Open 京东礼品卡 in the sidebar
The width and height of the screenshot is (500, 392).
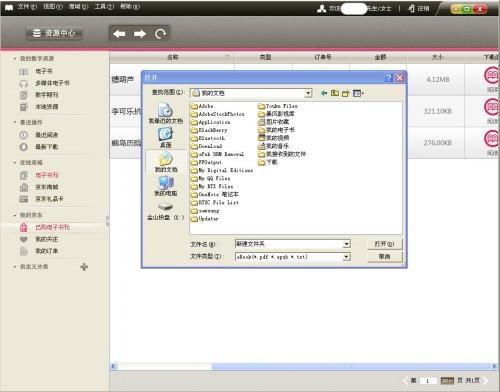point(49,199)
